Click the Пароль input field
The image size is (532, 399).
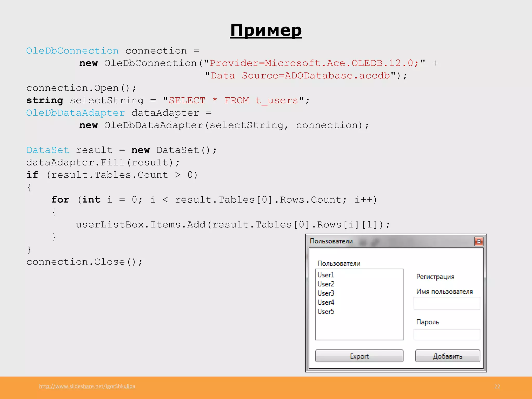447,335
